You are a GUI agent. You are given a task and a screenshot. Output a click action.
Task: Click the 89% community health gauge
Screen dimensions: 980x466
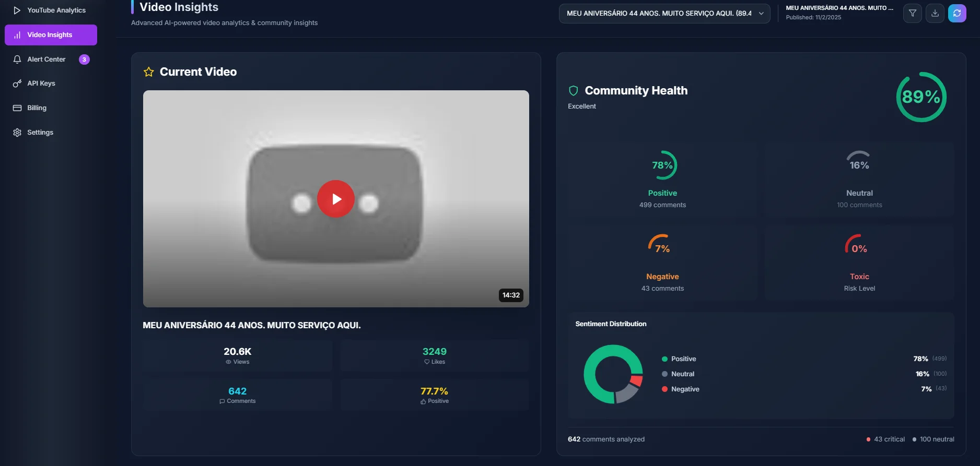(921, 97)
